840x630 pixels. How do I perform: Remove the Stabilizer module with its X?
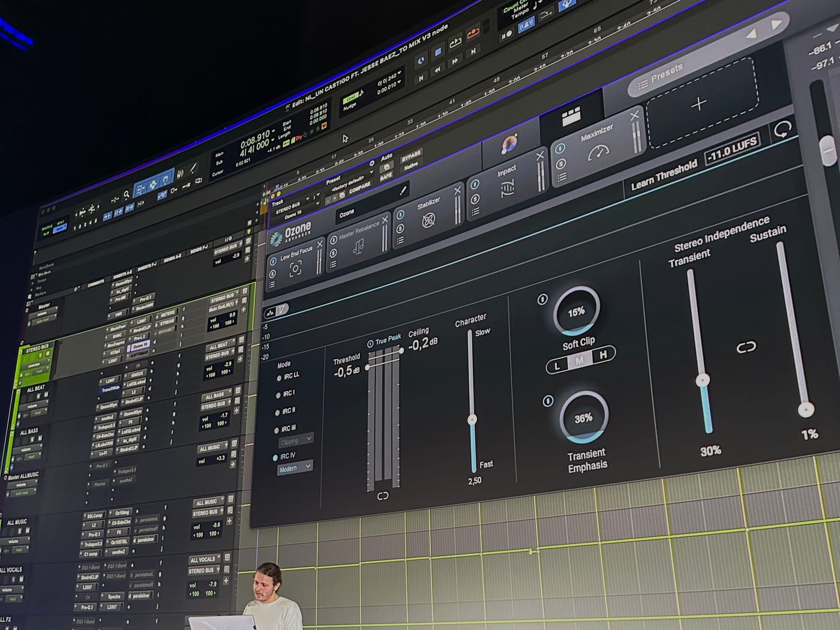pyautogui.click(x=457, y=191)
